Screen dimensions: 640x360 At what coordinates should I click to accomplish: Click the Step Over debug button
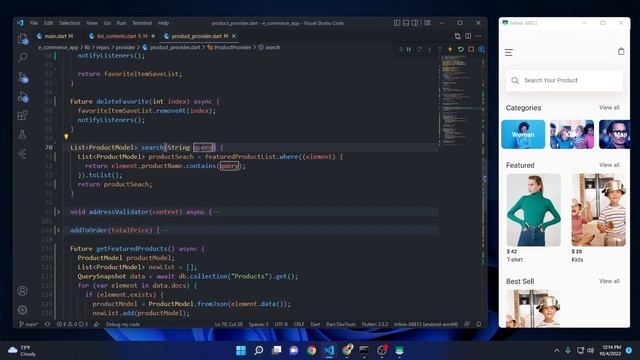419,49
